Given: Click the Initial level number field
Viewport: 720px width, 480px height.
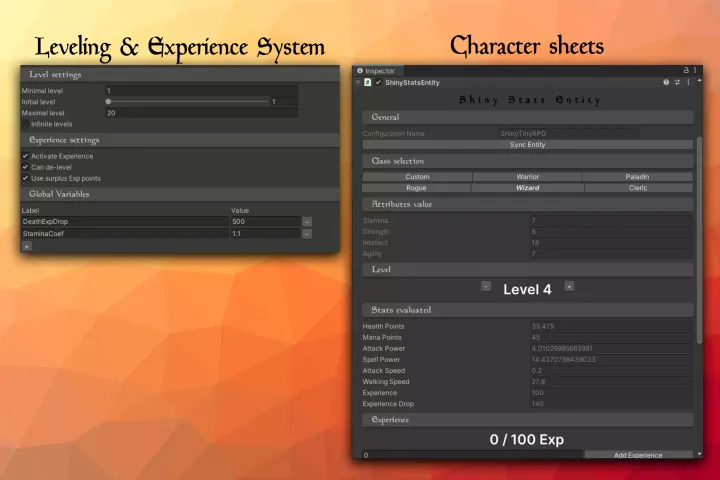Looking at the screenshot, I should pos(284,102).
